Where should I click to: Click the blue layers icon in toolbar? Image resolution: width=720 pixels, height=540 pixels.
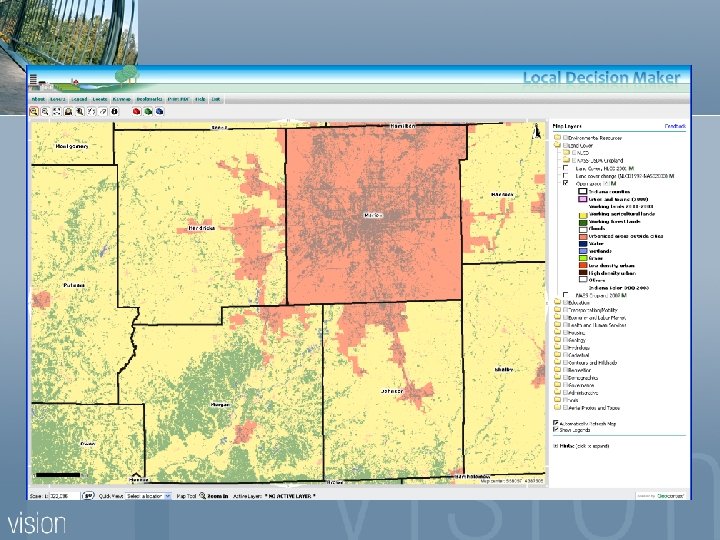click(159, 111)
